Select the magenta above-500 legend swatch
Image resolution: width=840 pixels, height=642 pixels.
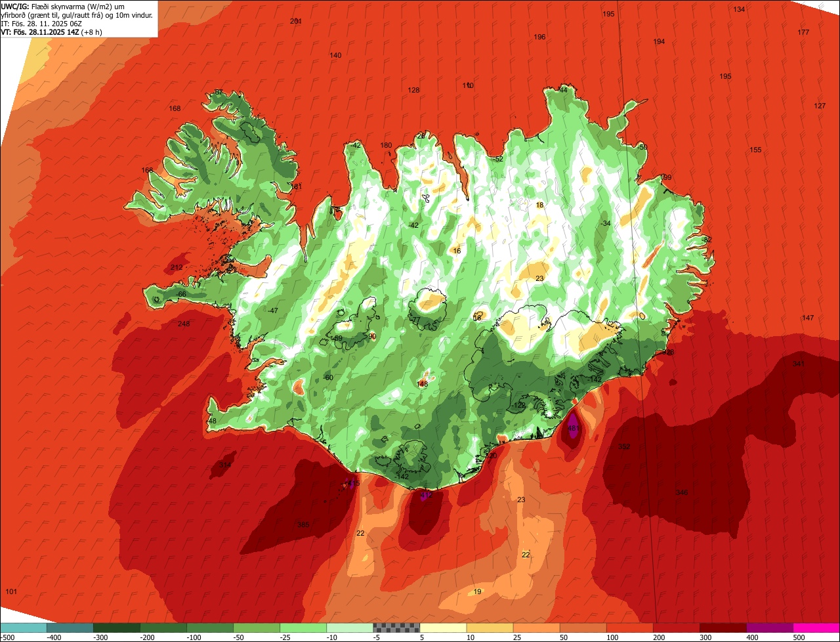click(x=816, y=628)
